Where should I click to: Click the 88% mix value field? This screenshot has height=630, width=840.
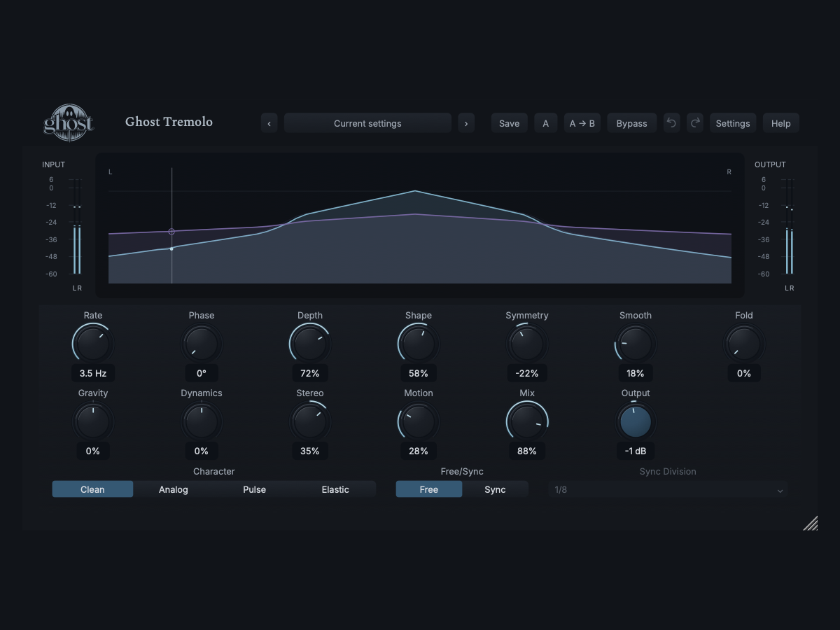527,451
